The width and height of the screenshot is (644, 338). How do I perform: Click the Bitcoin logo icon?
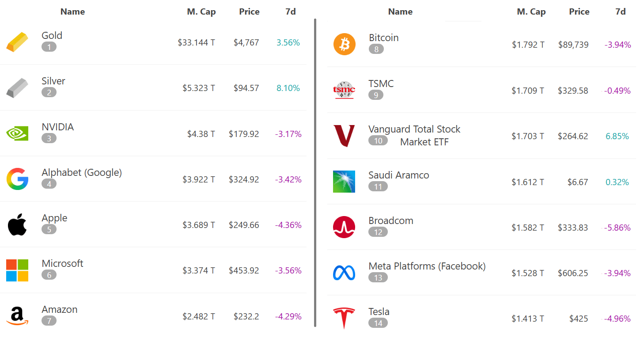click(344, 45)
